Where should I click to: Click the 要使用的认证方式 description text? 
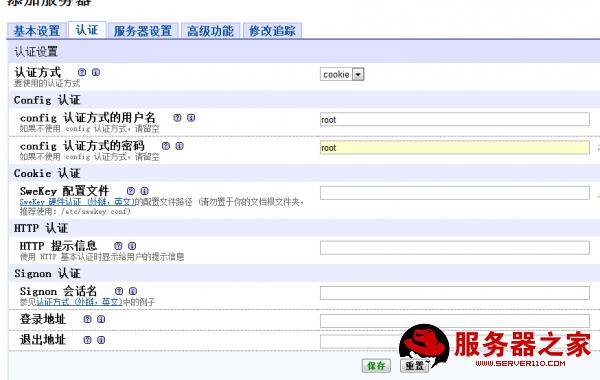47,83
